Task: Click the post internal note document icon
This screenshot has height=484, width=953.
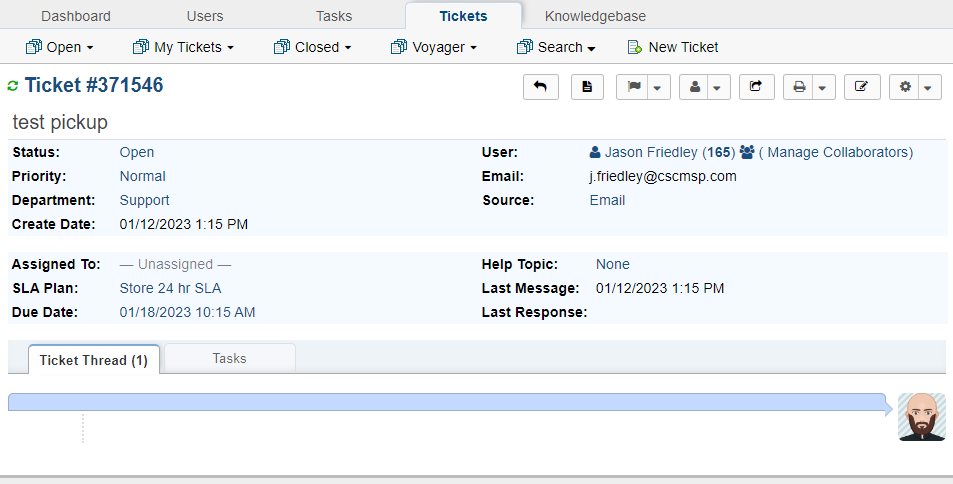Action: 587,87
